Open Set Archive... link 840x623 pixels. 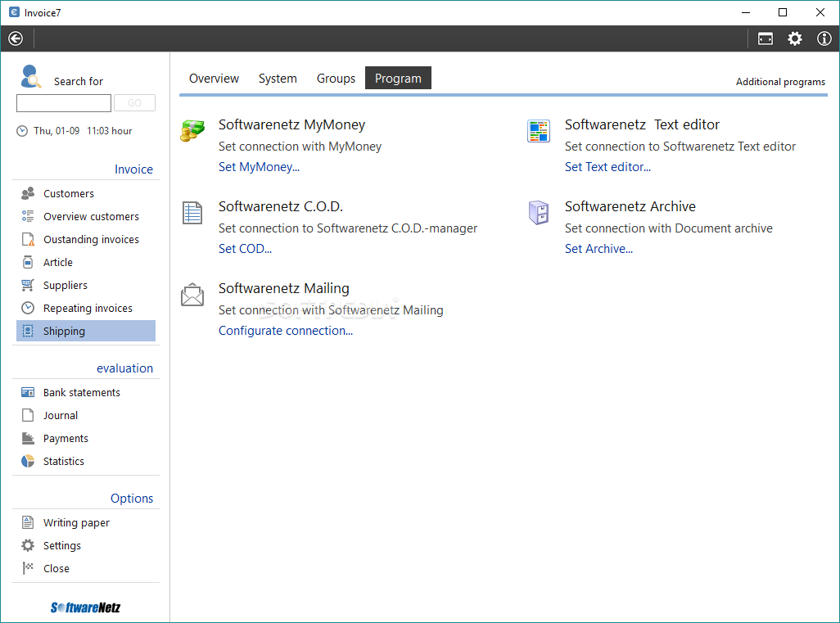[x=598, y=249]
